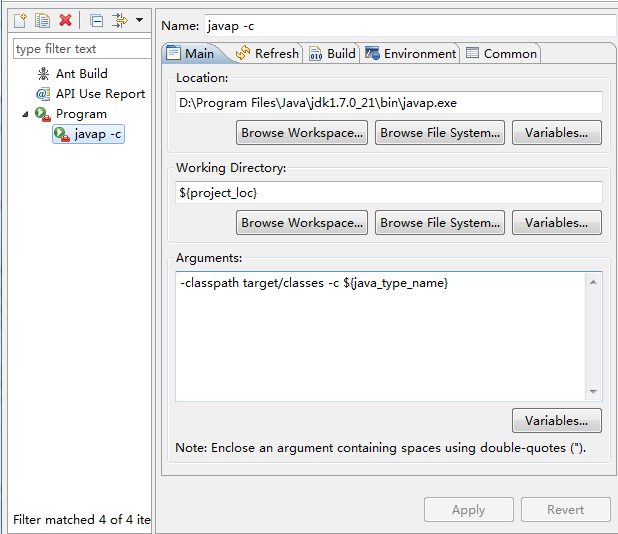Image resolution: width=618 pixels, height=534 pixels.
Task: Collapse the Program tree node
Action: point(25,114)
